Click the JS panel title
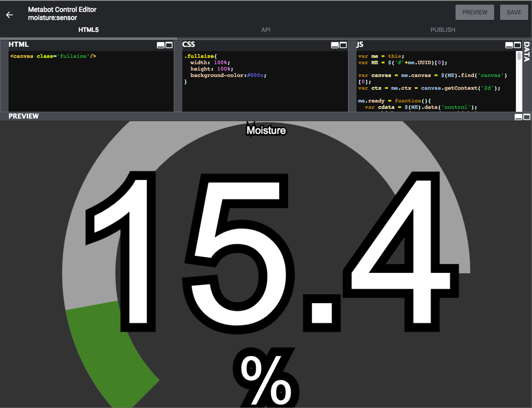532x408 pixels. click(360, 44)
